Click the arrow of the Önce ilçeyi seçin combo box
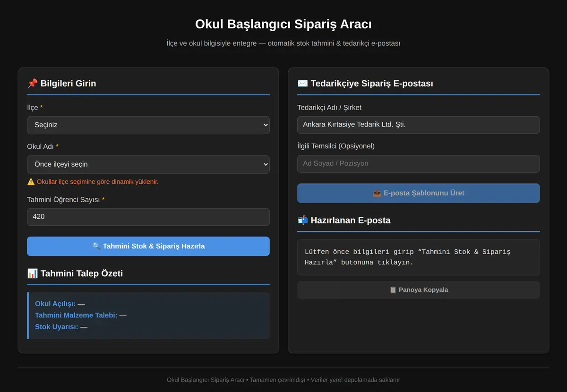567x392 pixels. pos(265,164)
